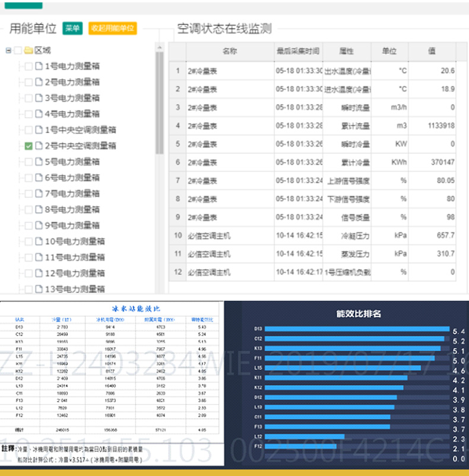469x476 pixels.
Task: Check the 3号电力测量箱 checkbox
Action: coord(28,98)
